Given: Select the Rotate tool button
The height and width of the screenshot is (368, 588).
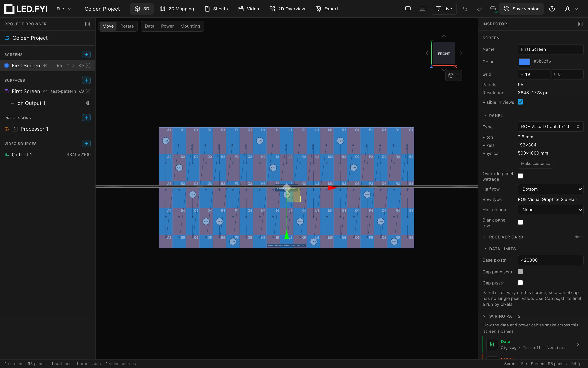Looking at the screenshot, I should 127,26.
